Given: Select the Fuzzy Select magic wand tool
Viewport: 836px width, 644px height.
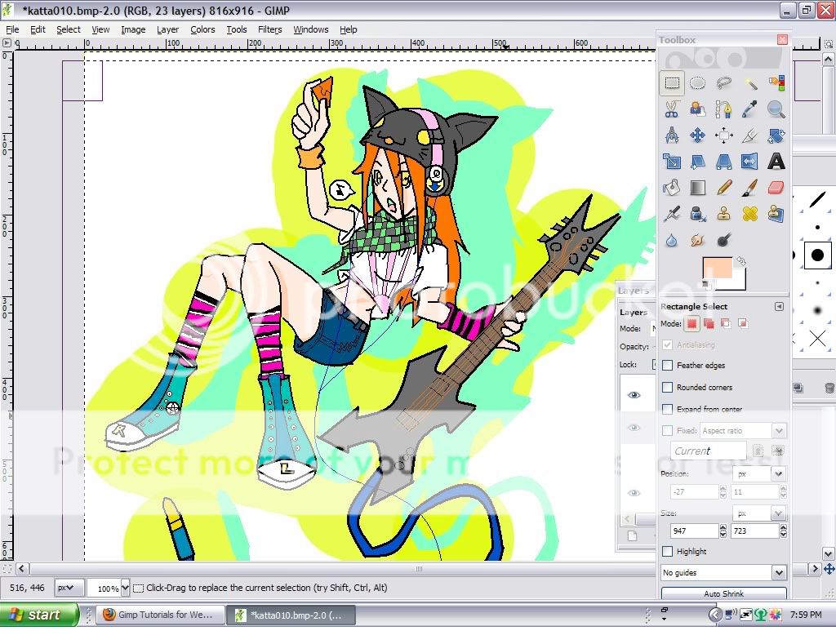Looking at the screenshot, I should tap(750, 82).
